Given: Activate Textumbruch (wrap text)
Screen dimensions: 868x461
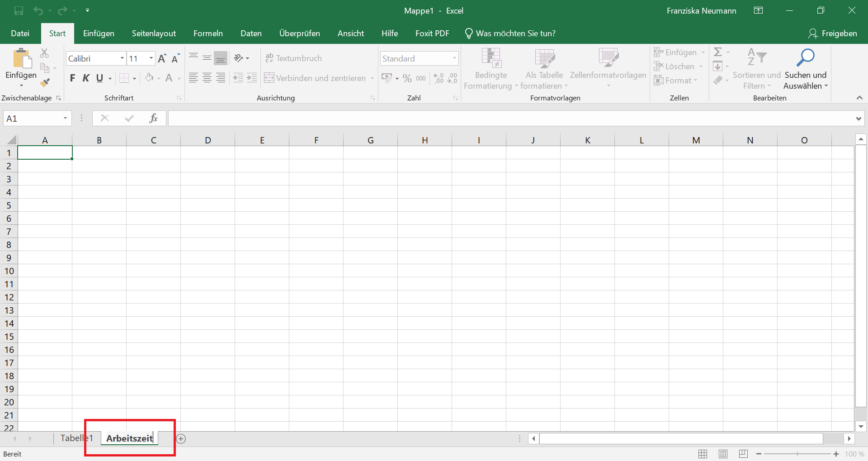Looking at the screenshot, I should click(294, 58).
